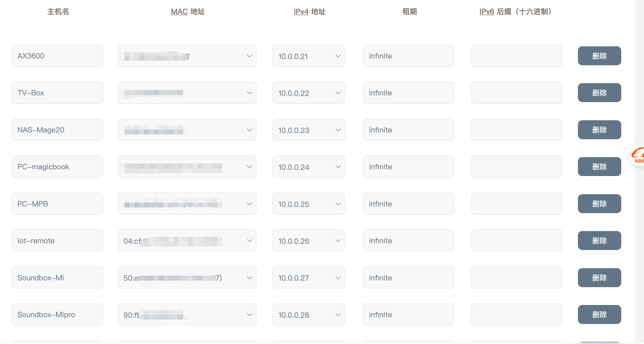
Task: Open IPv4 dropdown showing 10.0.0.21
Action: (x=309, y=56)
